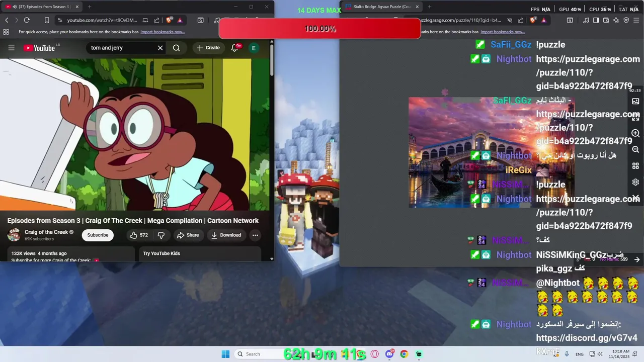The image size is (644, 362).
Task: Share the YouTube page from the address bar
Action: click(156, 20)
